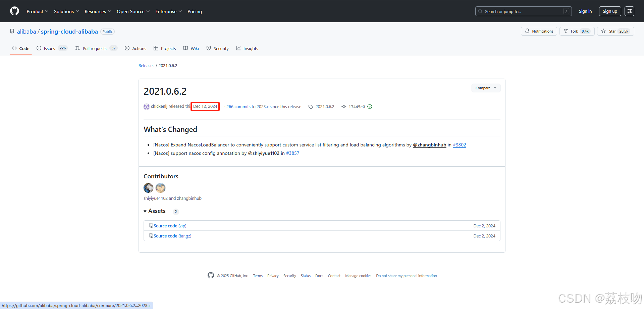Open chickenlj's profile link
The width and height of the screenshot is (644, 309).
tap(159, 106)
